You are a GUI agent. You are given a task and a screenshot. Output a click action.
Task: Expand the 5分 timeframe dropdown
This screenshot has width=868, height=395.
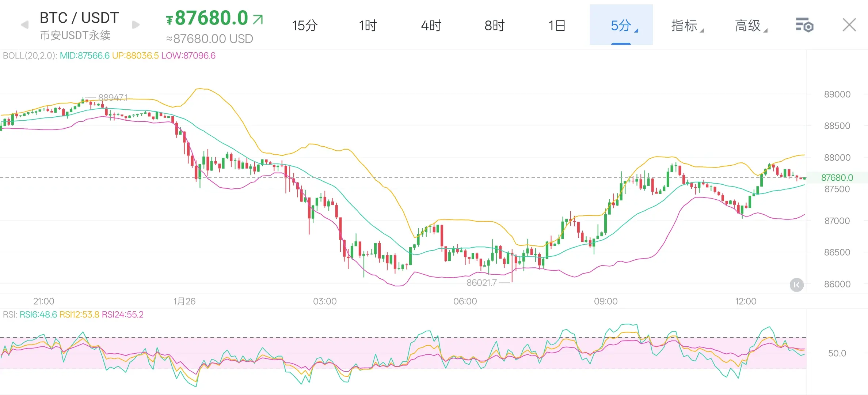(621, 26)
